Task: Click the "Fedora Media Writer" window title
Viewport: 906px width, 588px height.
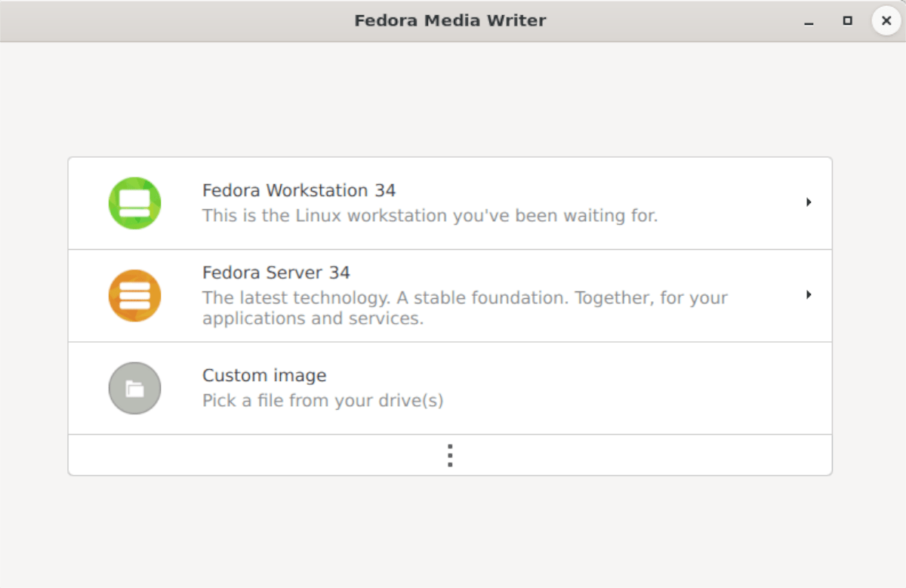Action: click(450, 20)
